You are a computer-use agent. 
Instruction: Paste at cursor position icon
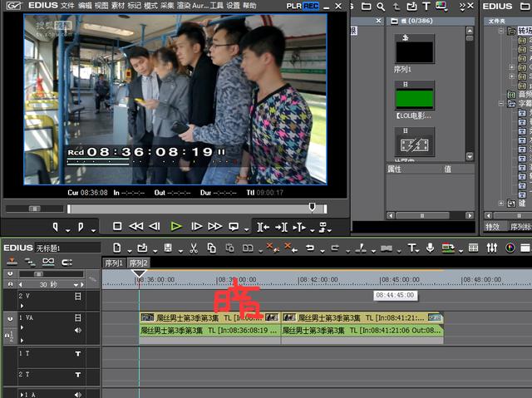pos(230,248)
